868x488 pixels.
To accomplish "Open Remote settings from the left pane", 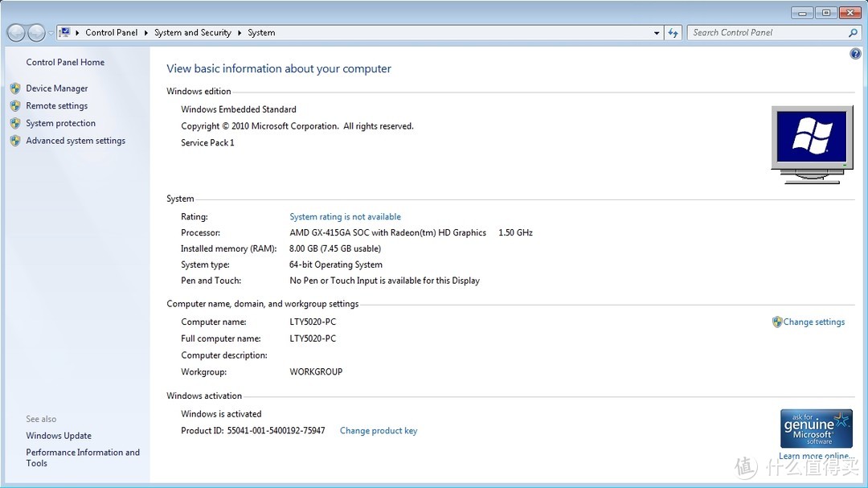I will coord(56,106).
